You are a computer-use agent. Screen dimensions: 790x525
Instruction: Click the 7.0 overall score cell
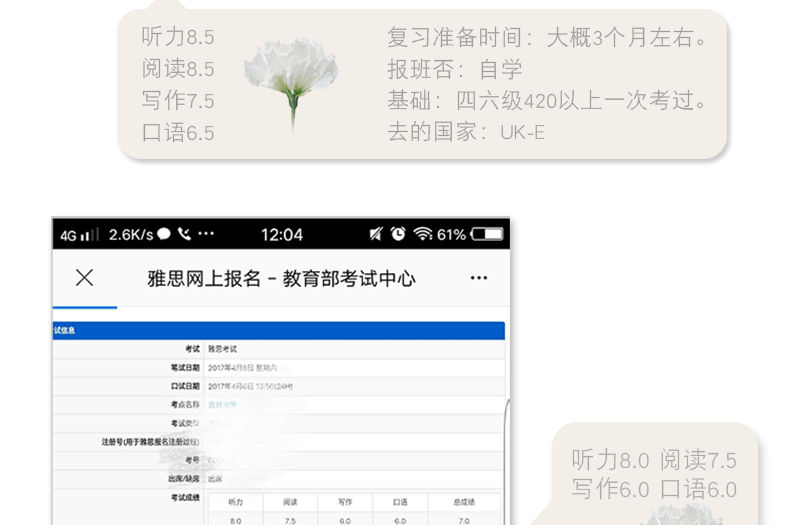click(464, 519)
